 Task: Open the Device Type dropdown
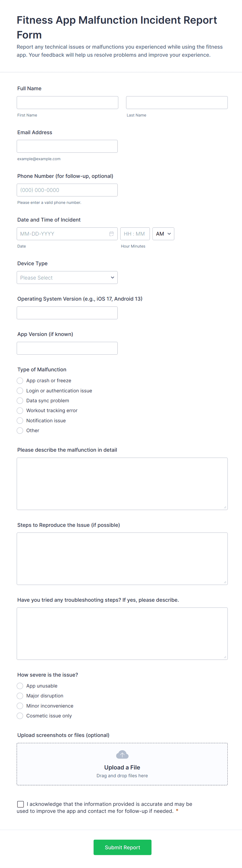[x=67, y=277]
